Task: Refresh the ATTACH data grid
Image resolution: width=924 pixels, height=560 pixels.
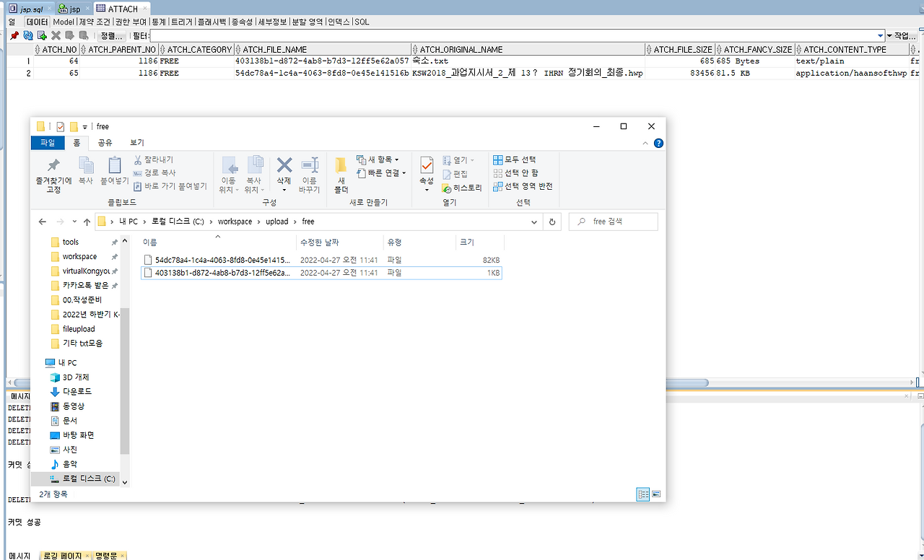Action: [29, 34]
